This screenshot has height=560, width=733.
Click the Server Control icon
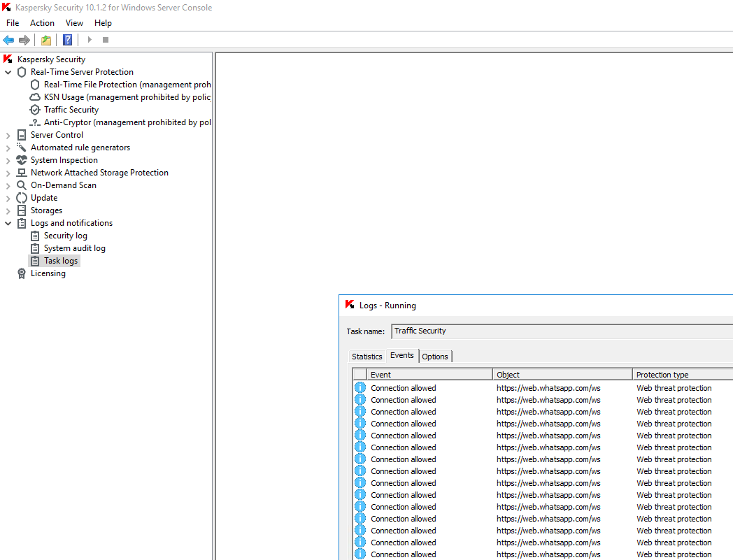pos(22,135)
